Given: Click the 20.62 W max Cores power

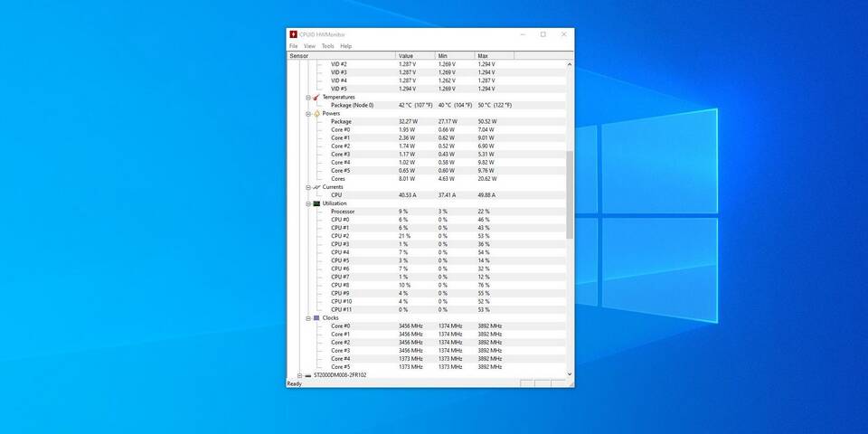Looking at the screenshot, I should coord(487,179).
